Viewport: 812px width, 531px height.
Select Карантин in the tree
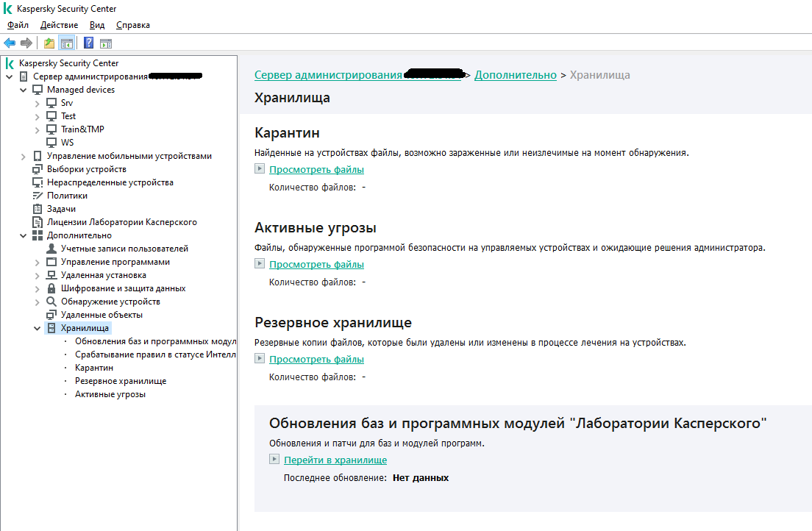(93, 368)
